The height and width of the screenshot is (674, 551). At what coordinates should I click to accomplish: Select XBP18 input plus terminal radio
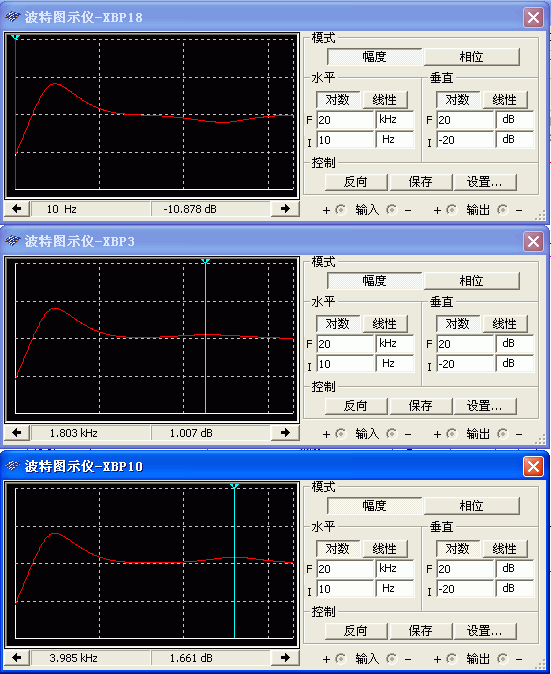pyautogui.click(x=340, y=210)
